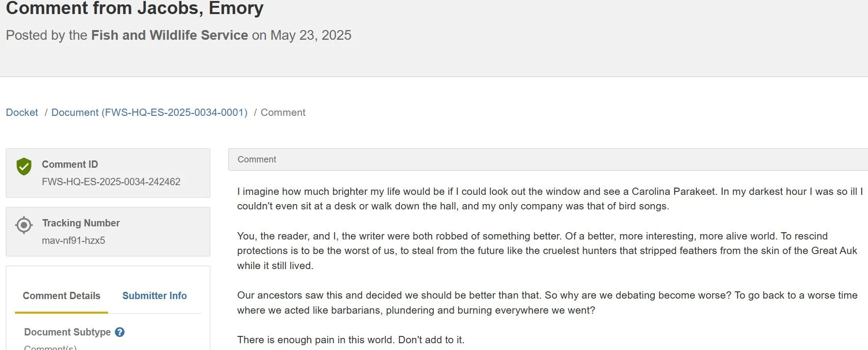
Task: Click the Tracking Number label
Action: [81, 223]
